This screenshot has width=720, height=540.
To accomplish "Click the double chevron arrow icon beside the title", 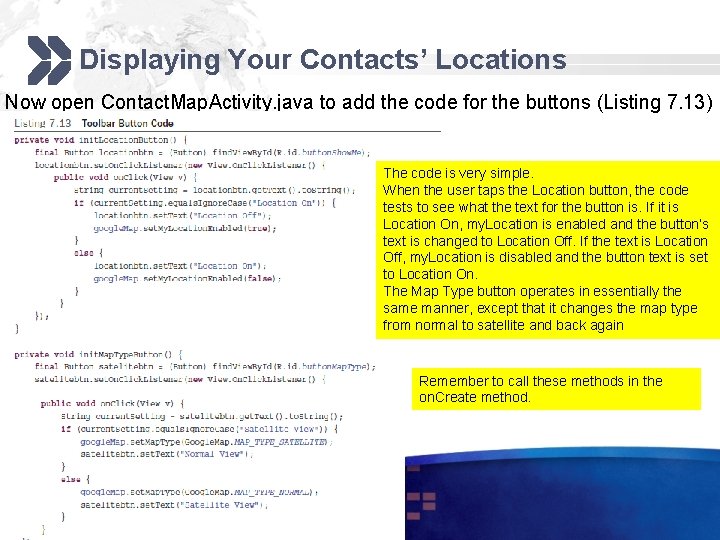I will (x=50, y=60).
